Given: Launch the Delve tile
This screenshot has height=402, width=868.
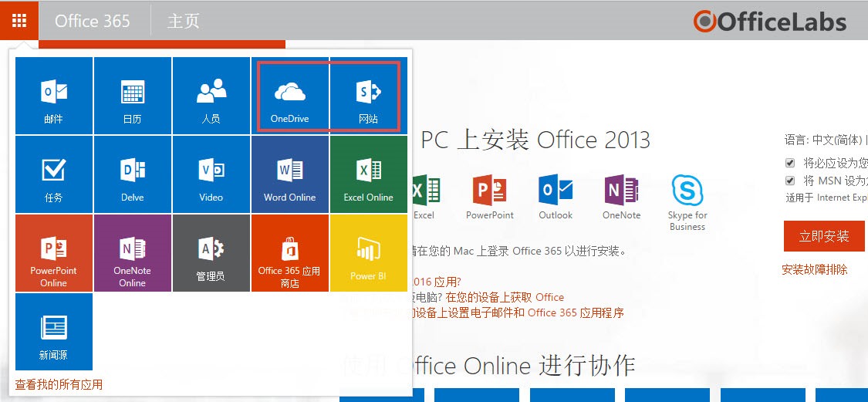Looking at the screenshot, I should click(132, 174).
